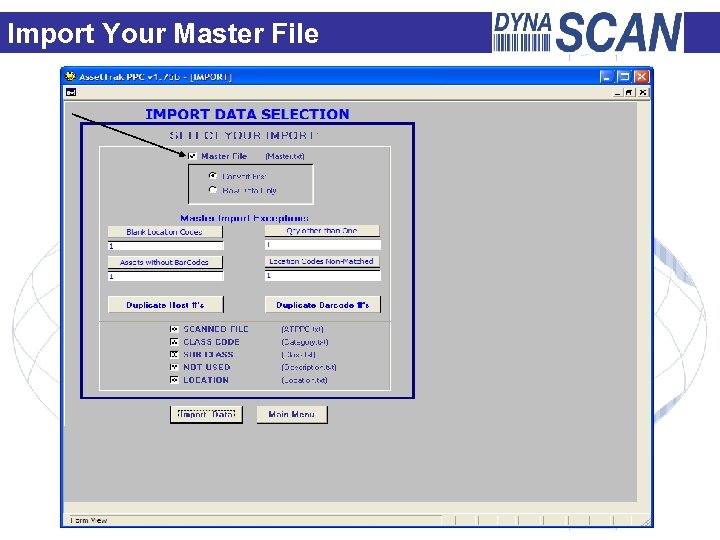Screen dimensions: 720x540
Task: Click the count field under Qty other than One
Action: tap(323, 245)
